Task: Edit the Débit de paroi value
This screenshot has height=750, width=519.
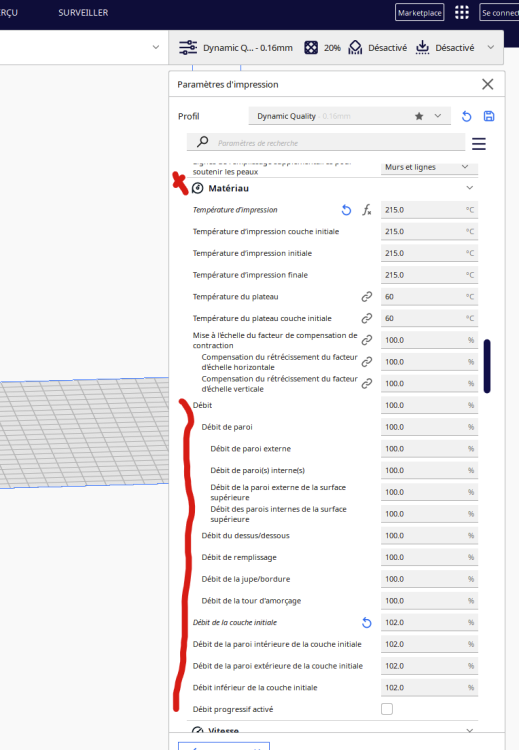Action: 429,427
